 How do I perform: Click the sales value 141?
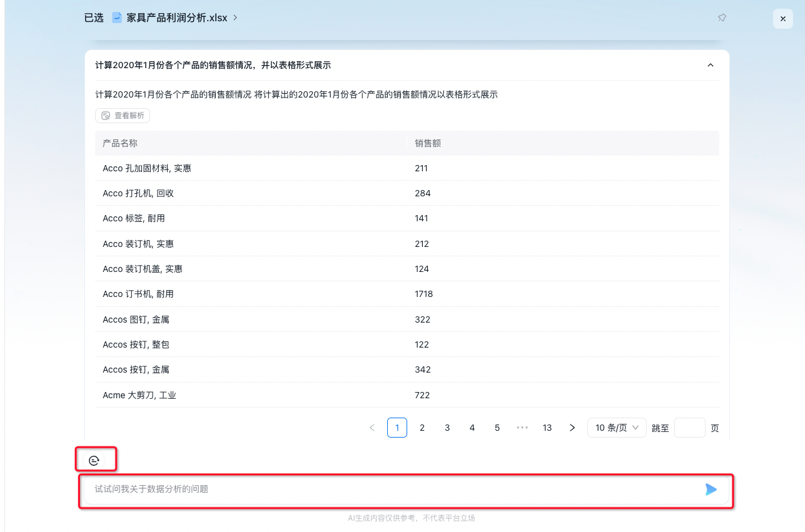(422, 218)
